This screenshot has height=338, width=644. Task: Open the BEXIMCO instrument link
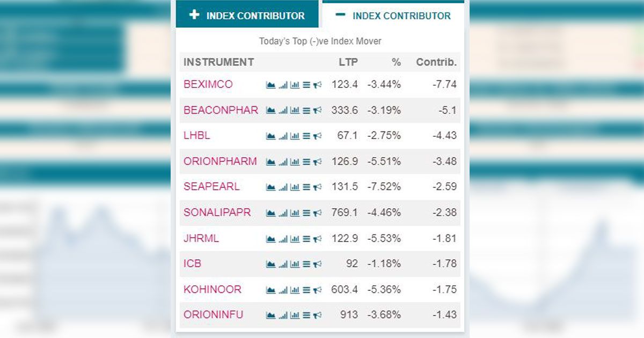pyautogui.click(x=208, y=84)
